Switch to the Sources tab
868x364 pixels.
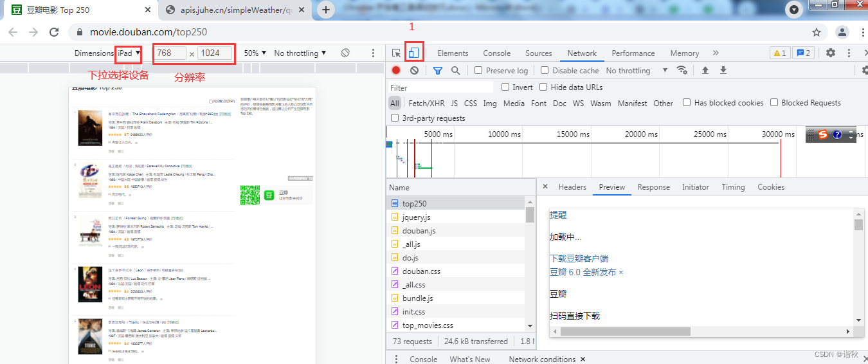(x=539, y=53)
